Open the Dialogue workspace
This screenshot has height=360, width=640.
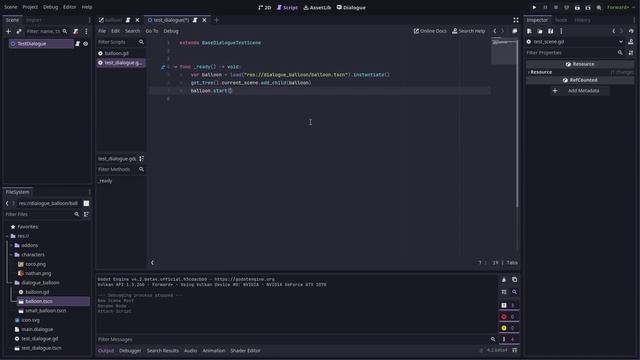(351, 7)
